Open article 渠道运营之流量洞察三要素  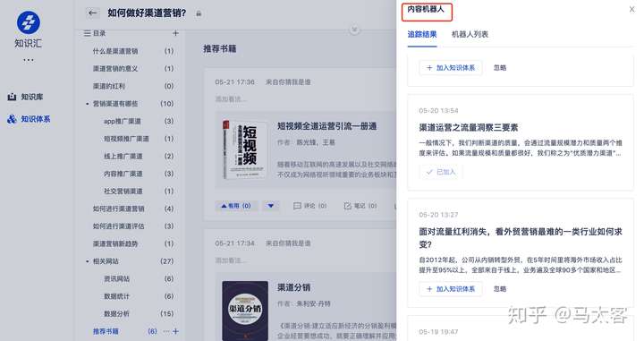468,128
